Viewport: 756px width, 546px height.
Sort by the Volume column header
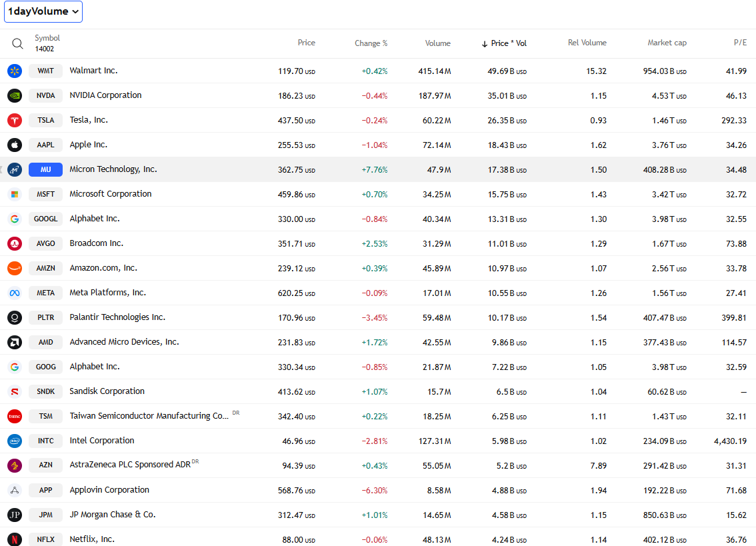click(438, 43)
